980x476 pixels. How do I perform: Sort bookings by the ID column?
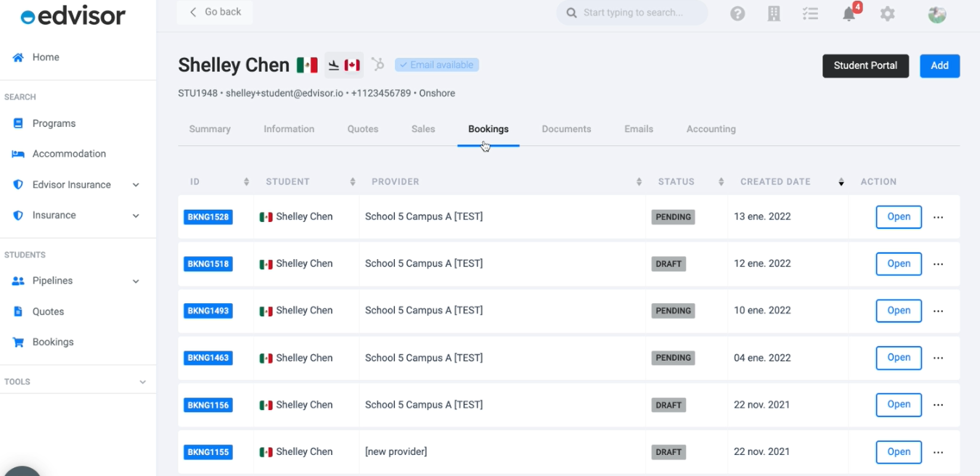(246, 181)
